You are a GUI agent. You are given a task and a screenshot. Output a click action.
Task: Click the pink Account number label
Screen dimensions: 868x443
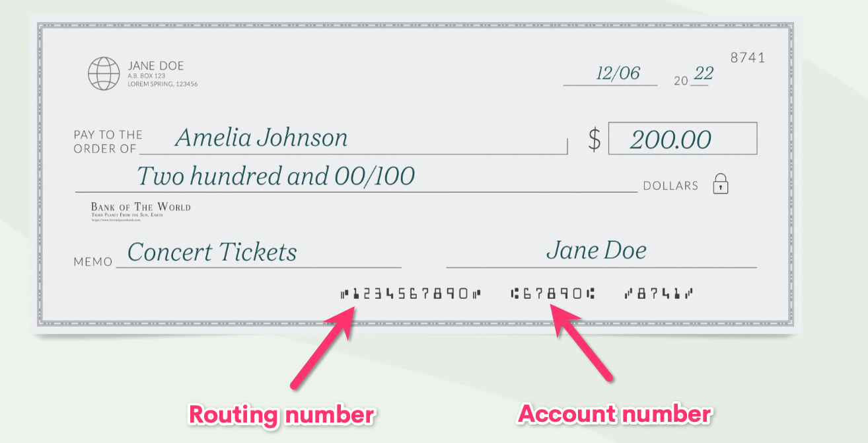pos(614,414)
